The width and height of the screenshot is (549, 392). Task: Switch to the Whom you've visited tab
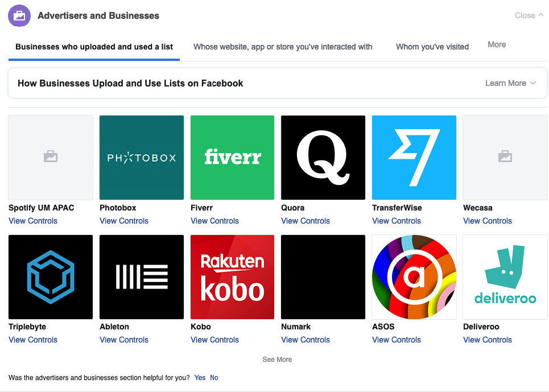(432, 47)
